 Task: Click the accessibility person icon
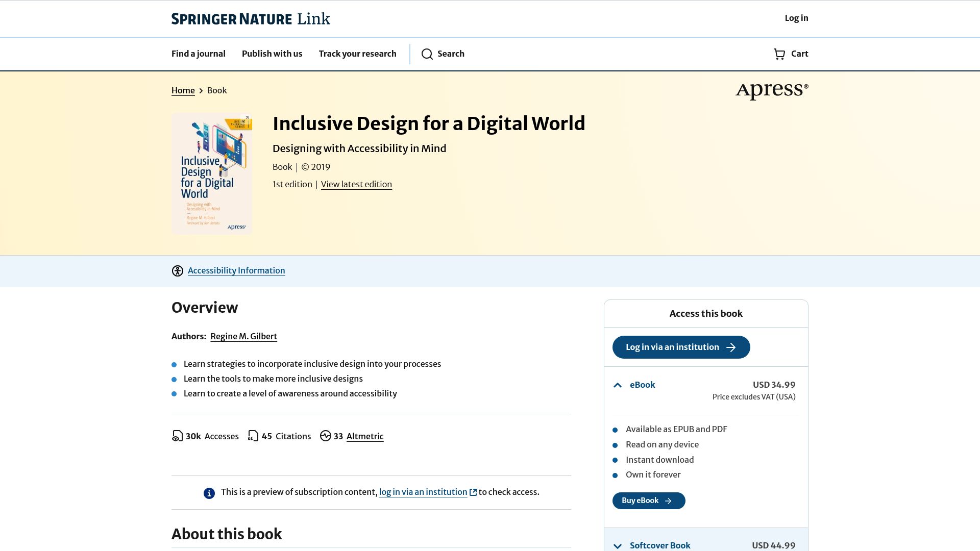[x=177, y=271]
